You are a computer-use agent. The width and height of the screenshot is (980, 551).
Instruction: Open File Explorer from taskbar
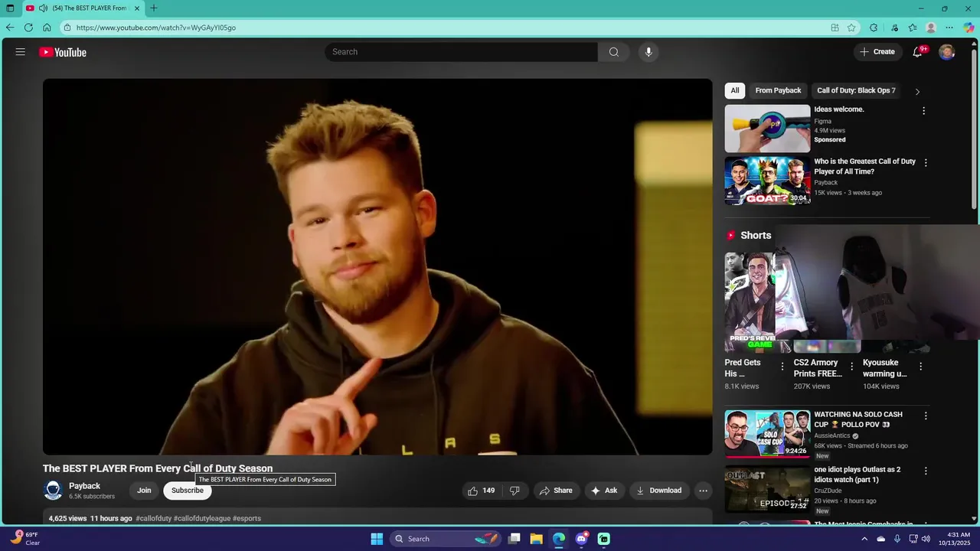click(537, 539)
